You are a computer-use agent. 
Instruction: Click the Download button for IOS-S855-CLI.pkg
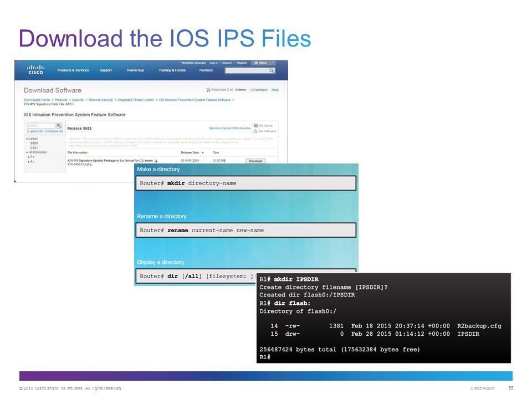255,161
